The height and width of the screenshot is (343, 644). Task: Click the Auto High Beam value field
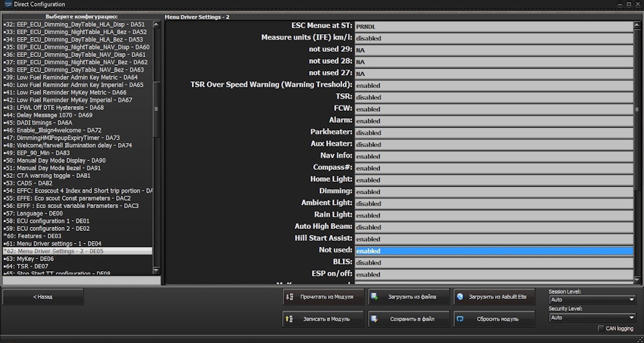[x=494, y=227]
